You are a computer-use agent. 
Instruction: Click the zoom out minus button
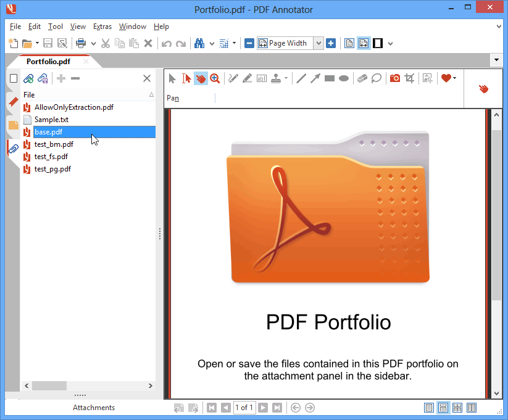tap(249, 43)
